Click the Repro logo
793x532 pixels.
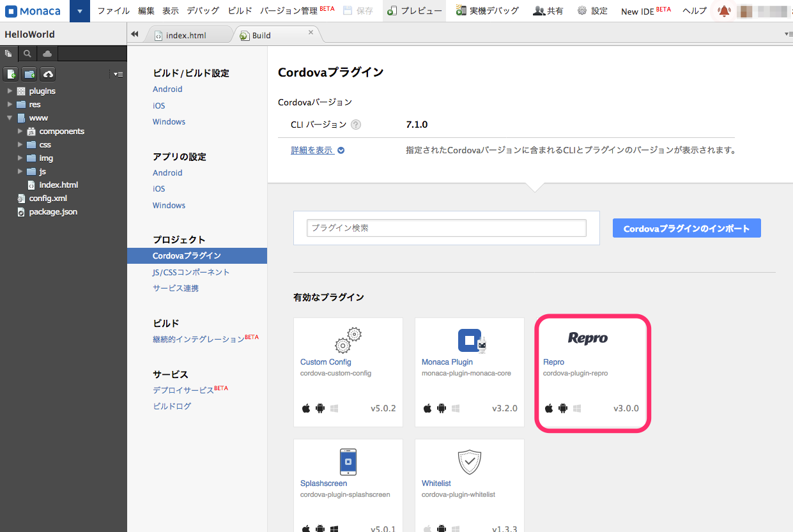pyautogui.click(x=588, y=338)
